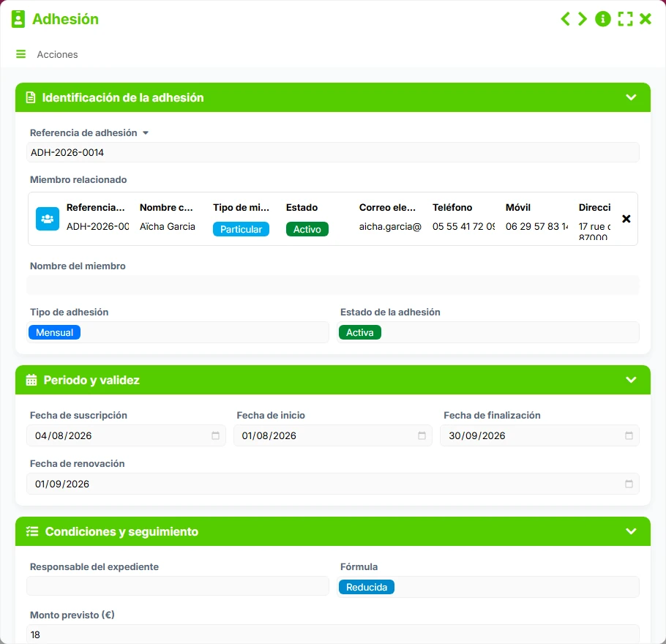Edit the ADH-2026-0014 reference field
This screenshot has height=644, width=666.
coord(332,152)
